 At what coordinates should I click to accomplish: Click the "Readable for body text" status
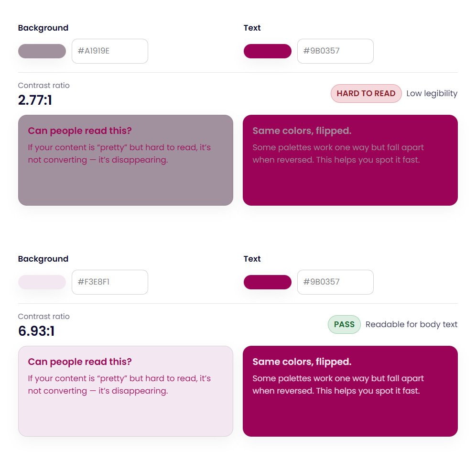[x=411, y=325]
